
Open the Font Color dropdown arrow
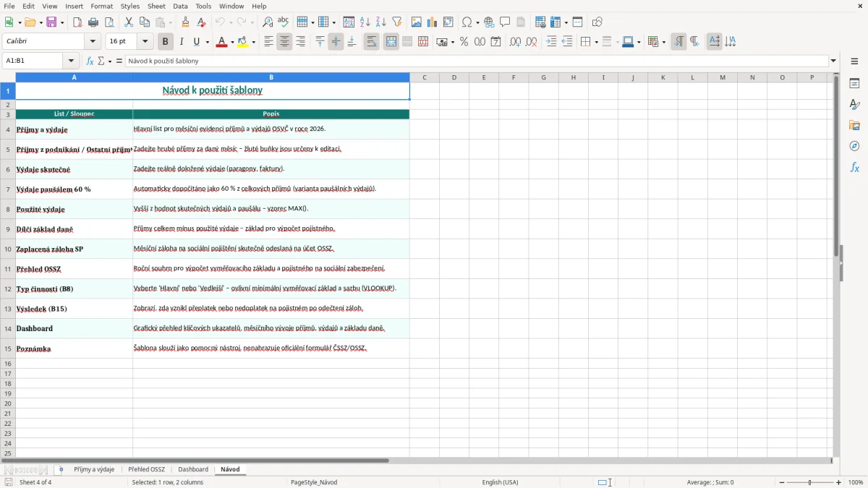click(231, 42)
